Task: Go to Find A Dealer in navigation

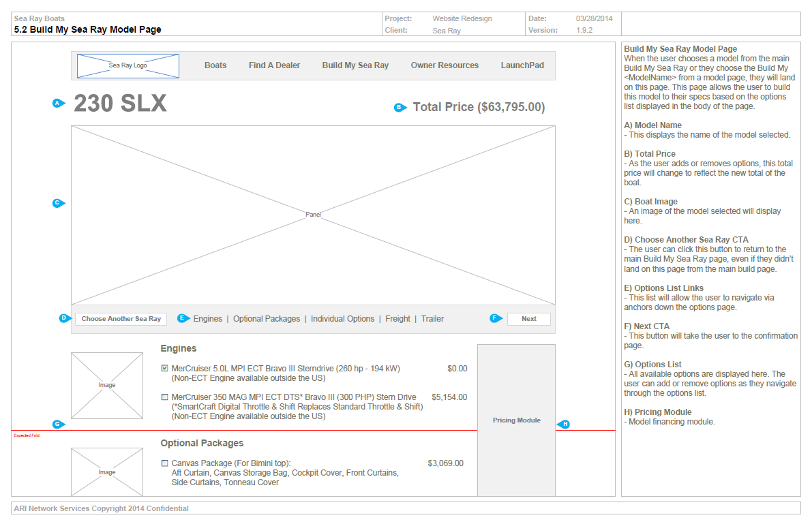Action: coord(275,65)
